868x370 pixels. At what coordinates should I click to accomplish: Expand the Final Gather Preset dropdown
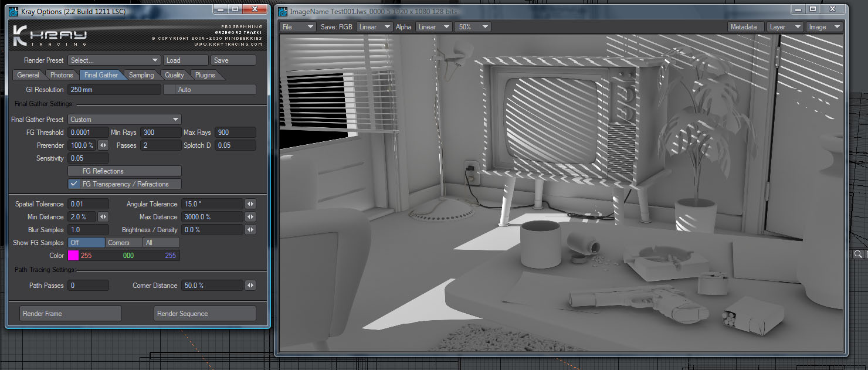(125, 120)
